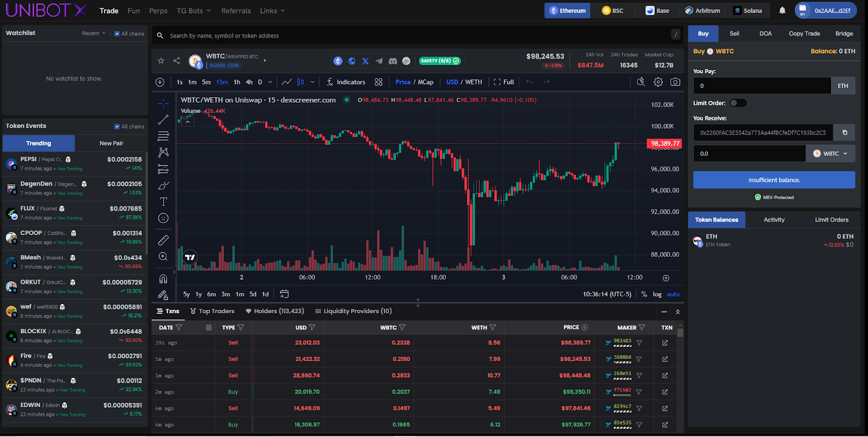This screenshot has width=868, height=437.
Task: Open the layout grid icon on chart toolbar
Action: (379, 82)
